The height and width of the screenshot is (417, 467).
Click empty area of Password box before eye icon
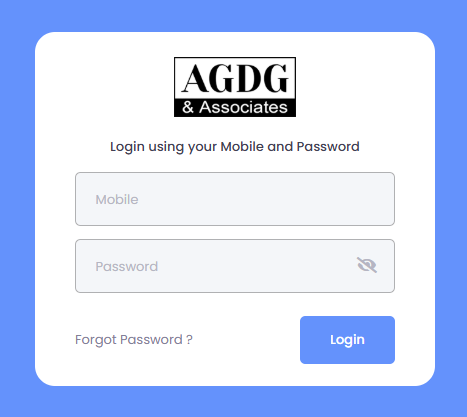coord(253,266)
